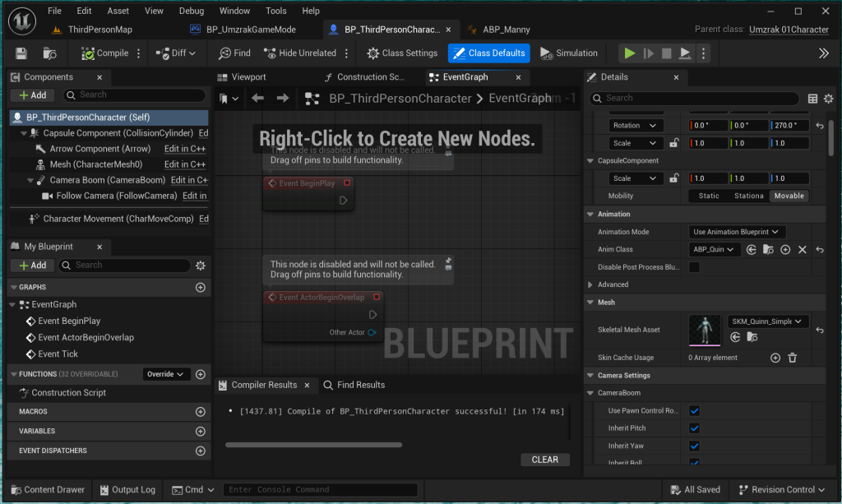Toggle Use Pawn Control Rotation checkbox

point(694,410)
